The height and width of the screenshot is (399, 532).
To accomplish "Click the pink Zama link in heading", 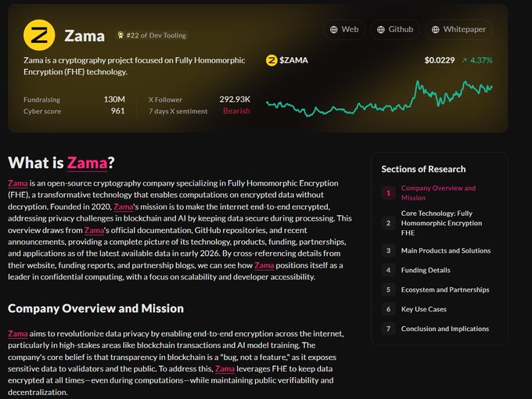I will pos(87,163).
